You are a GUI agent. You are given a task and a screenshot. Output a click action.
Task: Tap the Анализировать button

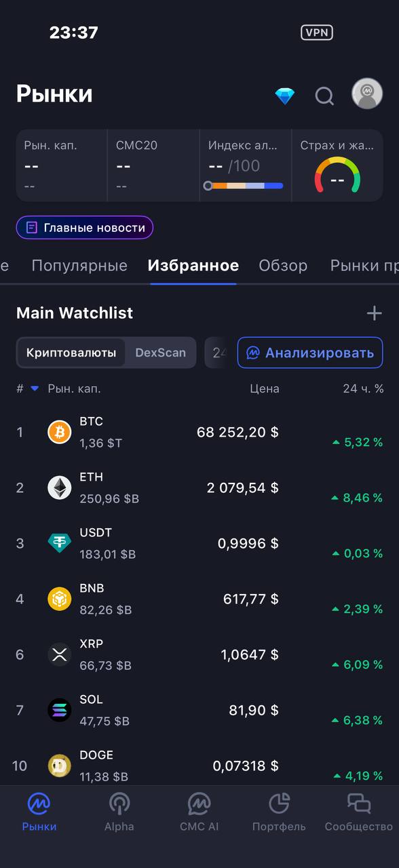(x=310, y=353)
